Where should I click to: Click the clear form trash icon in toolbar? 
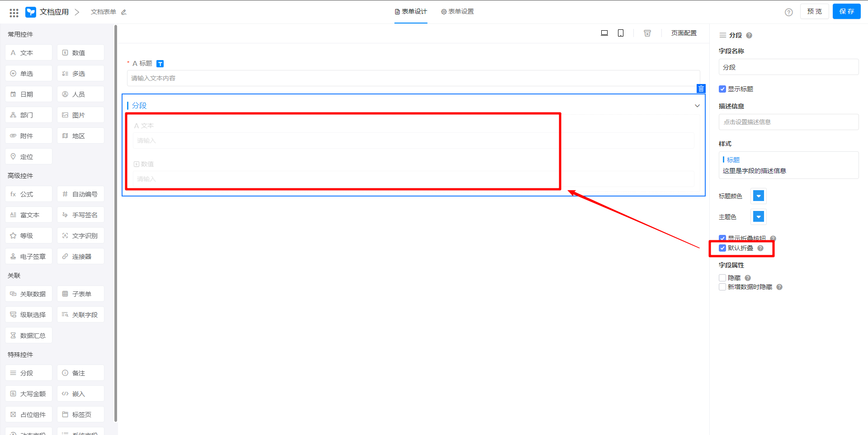pyautogui.click(x=647, y=33)
